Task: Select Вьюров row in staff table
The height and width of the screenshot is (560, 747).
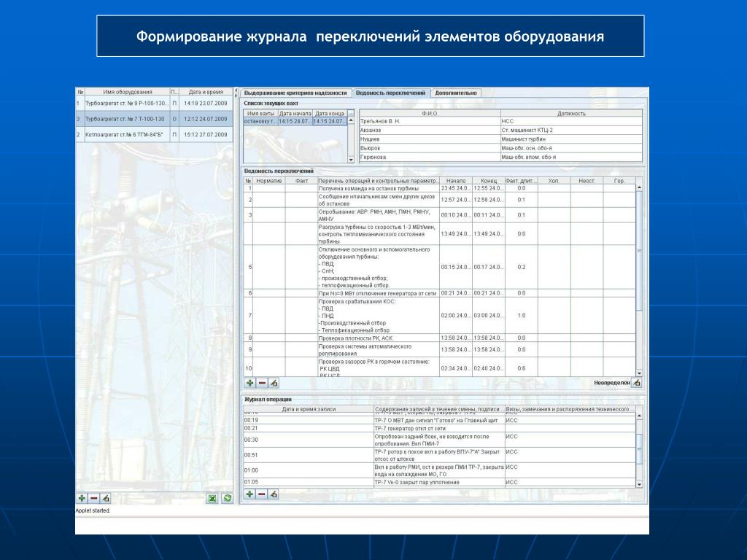Action: (500, 148)
